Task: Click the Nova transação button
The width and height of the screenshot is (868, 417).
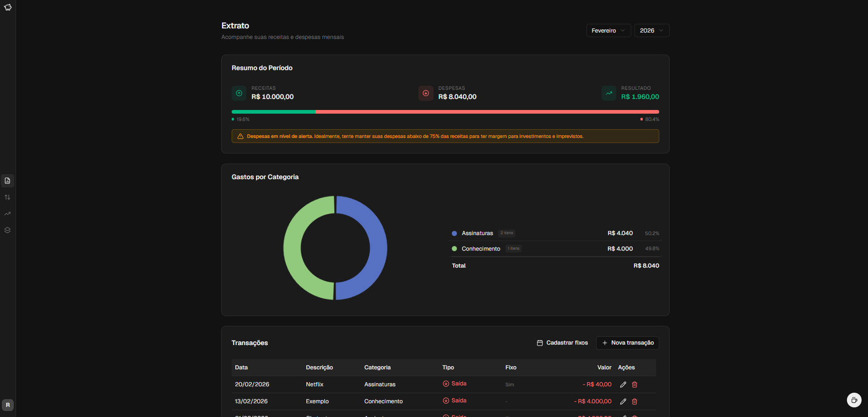Action: 627,343
